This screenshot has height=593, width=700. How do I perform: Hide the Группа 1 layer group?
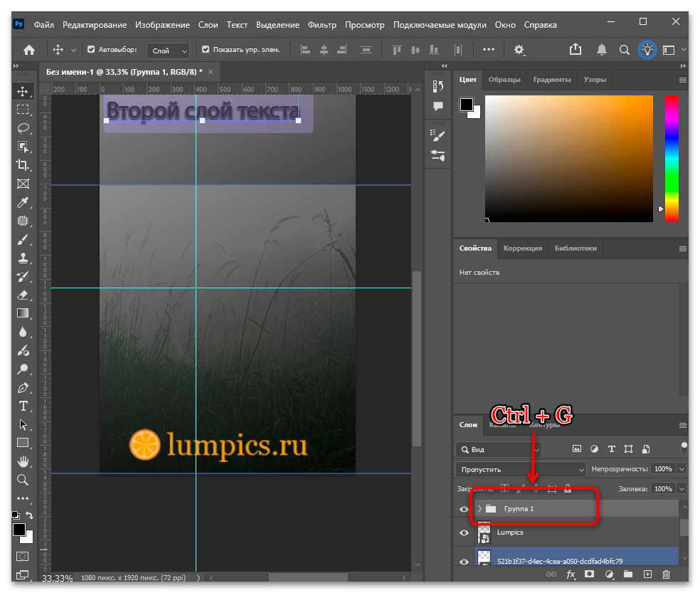tap(464, 509)
